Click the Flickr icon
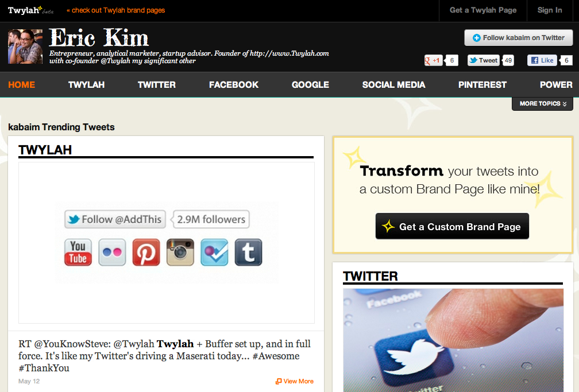The height and width of the screenshot is (392, 579). (x=112, y=252)
